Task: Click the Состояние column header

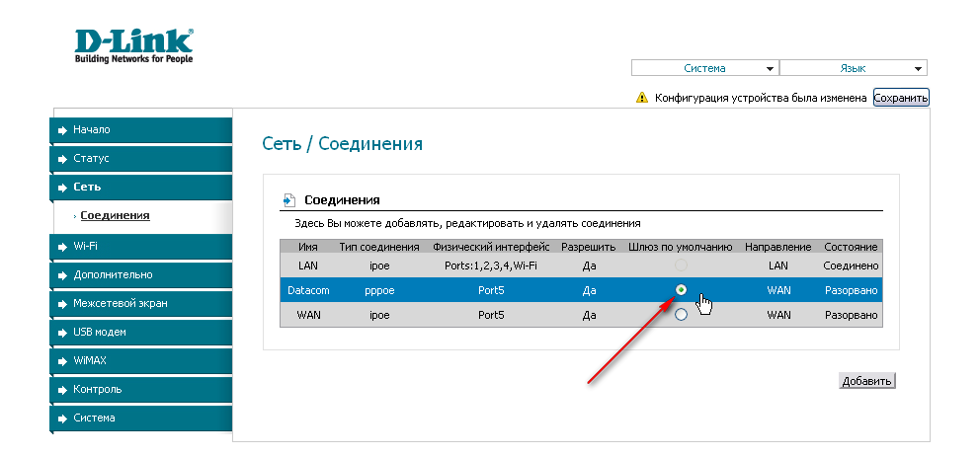Action: pos(851,247)
